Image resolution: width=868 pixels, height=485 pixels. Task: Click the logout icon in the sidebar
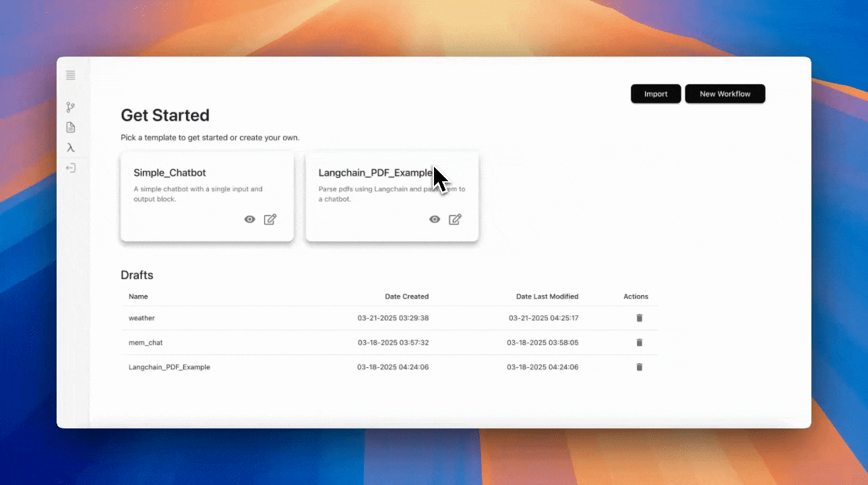tap(71, 168)
